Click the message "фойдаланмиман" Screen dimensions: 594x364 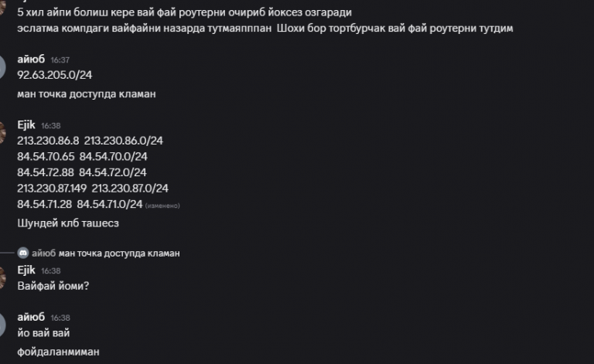58,352
